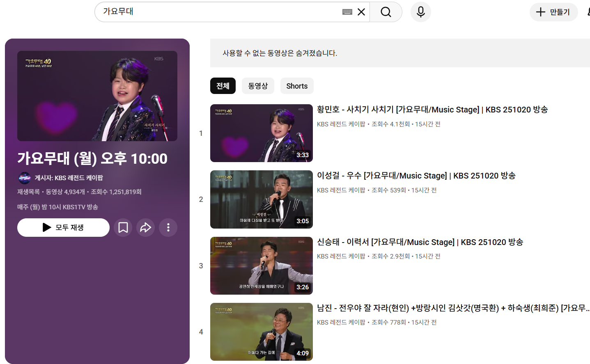
Task: Open 게시자: KBS 레전드 케이팝 link
Action: [69, 178]
